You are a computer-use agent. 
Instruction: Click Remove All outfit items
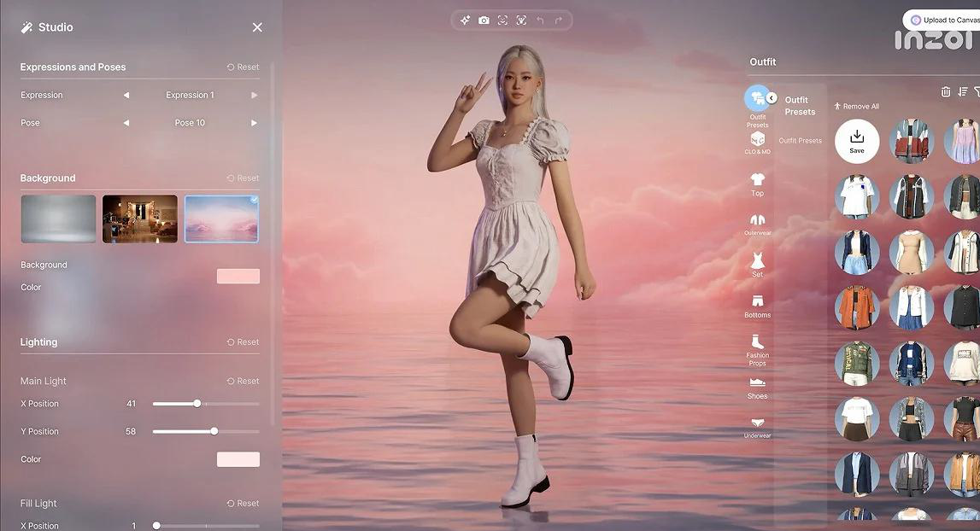pos(856,106)
